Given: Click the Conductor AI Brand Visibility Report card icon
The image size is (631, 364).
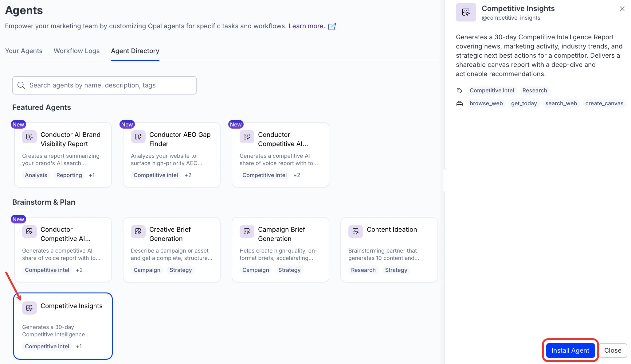Looking at the screenshot, I should point(29,137).
